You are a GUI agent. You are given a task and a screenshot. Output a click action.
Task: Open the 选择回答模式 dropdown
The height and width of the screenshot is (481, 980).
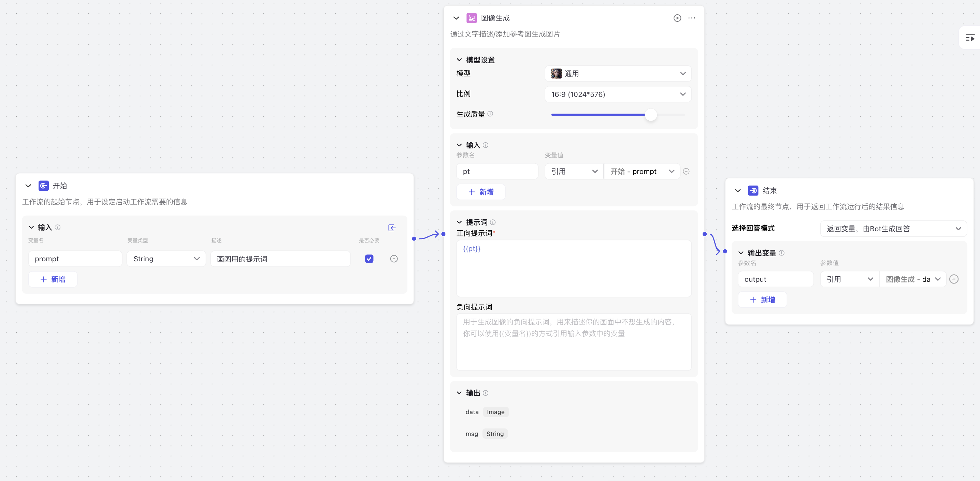[x=893, y=229]
